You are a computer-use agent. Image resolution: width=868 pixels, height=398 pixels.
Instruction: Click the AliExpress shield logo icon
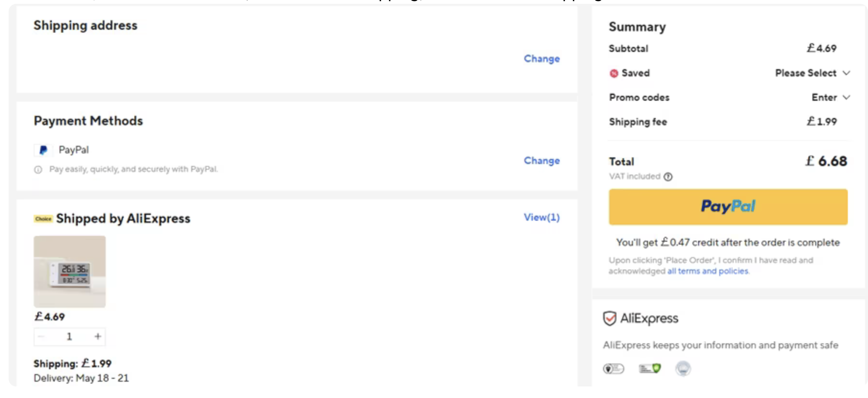pos(609,318)
